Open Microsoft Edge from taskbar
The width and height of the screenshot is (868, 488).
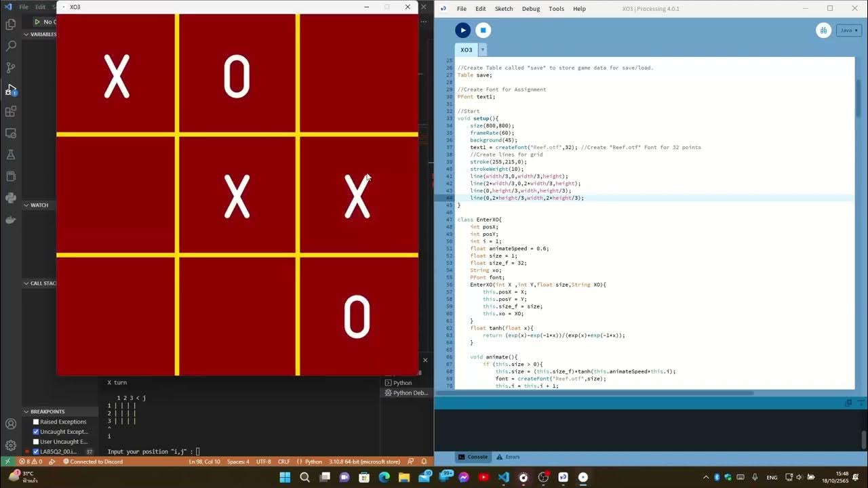point(384,477)
